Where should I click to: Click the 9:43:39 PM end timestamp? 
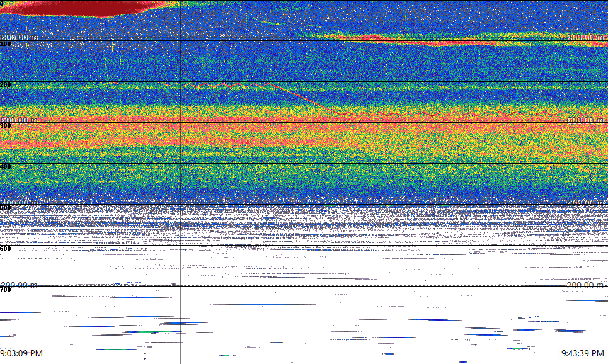(583, 353)
